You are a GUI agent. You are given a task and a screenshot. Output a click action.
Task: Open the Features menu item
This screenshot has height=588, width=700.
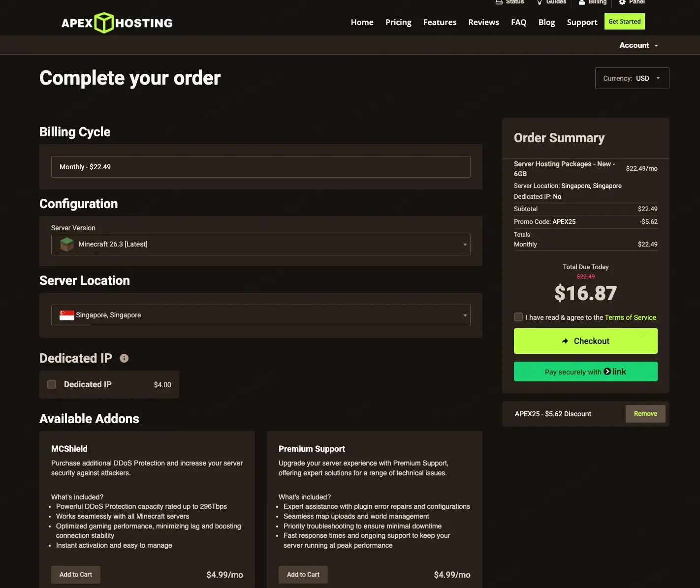[x=440, y=23]
